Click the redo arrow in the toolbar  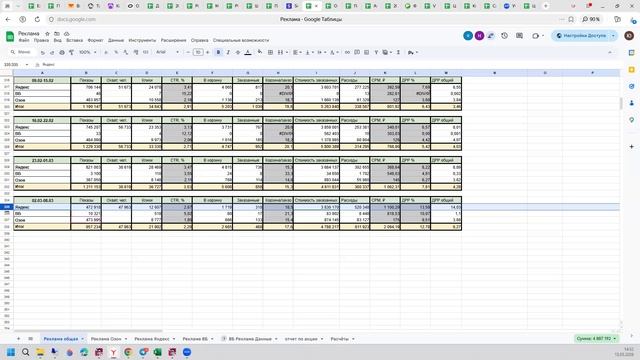[52, 52]
